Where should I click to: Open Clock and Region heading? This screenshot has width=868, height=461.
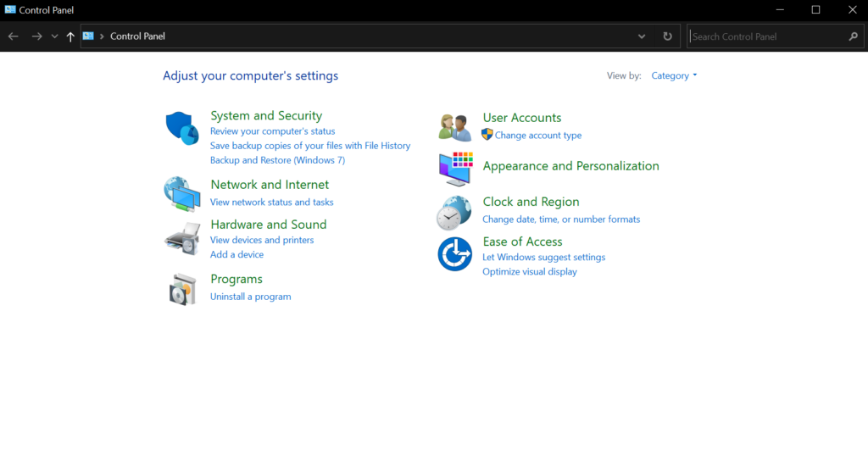tap(531, 202)
